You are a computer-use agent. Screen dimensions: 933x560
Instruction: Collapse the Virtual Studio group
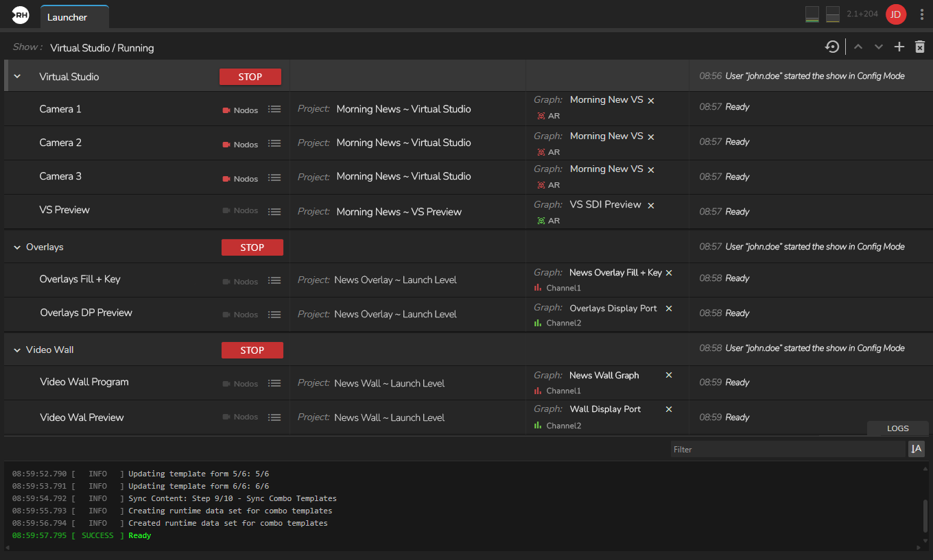tap(18, 77)
